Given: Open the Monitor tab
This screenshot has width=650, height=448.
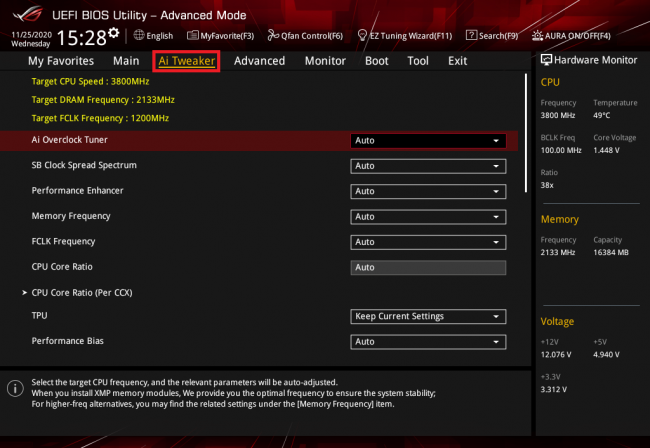Looking at the screenshot, I should click(x=325, y=61).
